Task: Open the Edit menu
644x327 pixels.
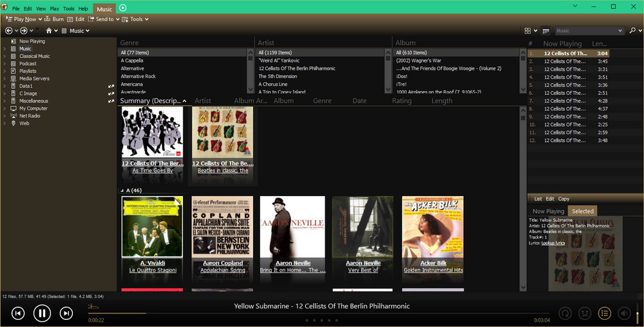Action: click(28, 8)
